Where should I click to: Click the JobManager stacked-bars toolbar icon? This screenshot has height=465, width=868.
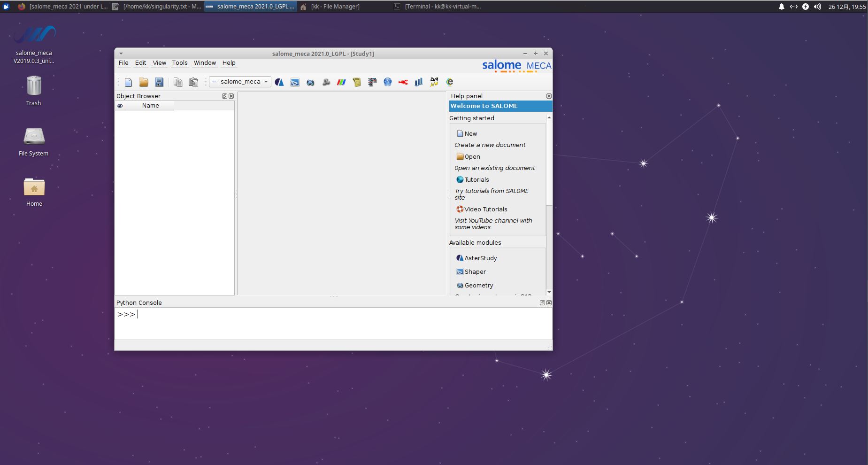point(372,82)
